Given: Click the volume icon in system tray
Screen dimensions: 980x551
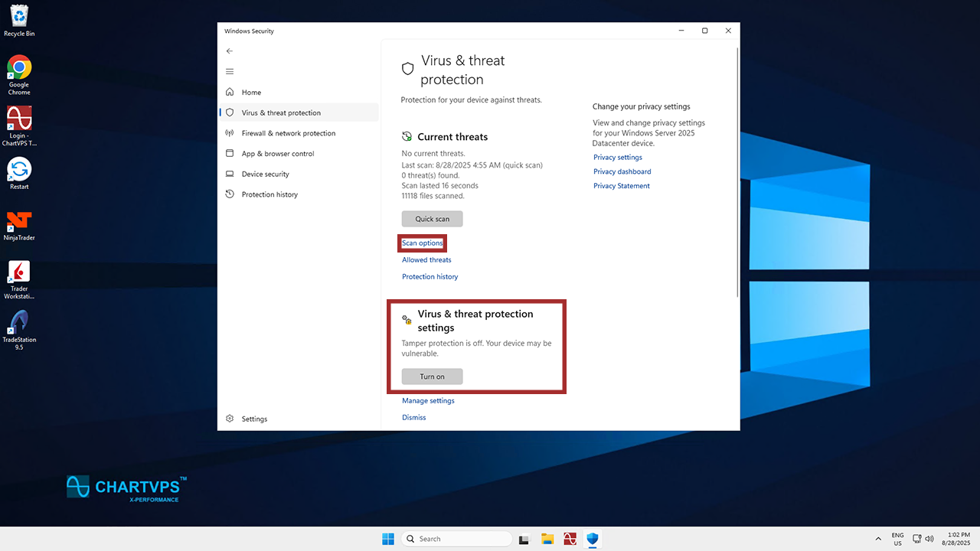Looking at the screenshot, I should 929,539.
